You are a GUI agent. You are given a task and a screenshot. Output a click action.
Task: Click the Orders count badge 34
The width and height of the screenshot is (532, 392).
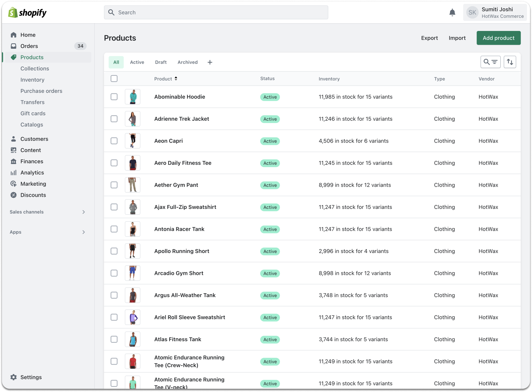pyautogui.click(x=80, y=46)
